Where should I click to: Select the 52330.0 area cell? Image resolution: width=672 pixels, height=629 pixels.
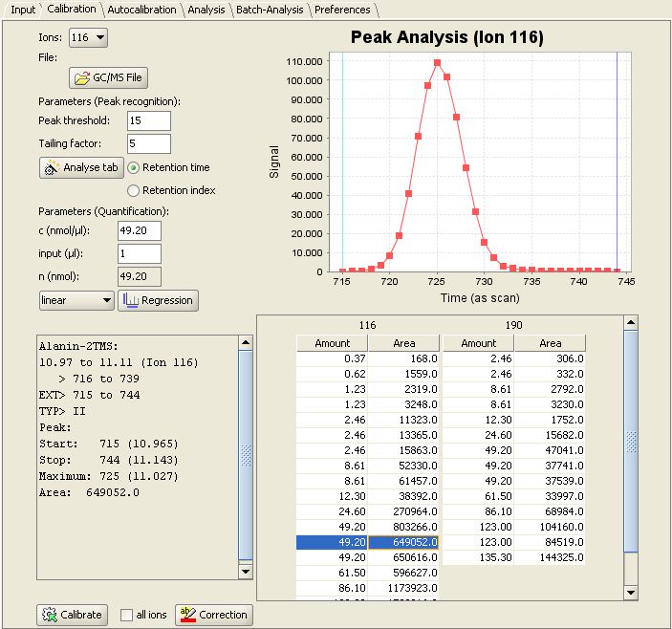coord(403,466)
